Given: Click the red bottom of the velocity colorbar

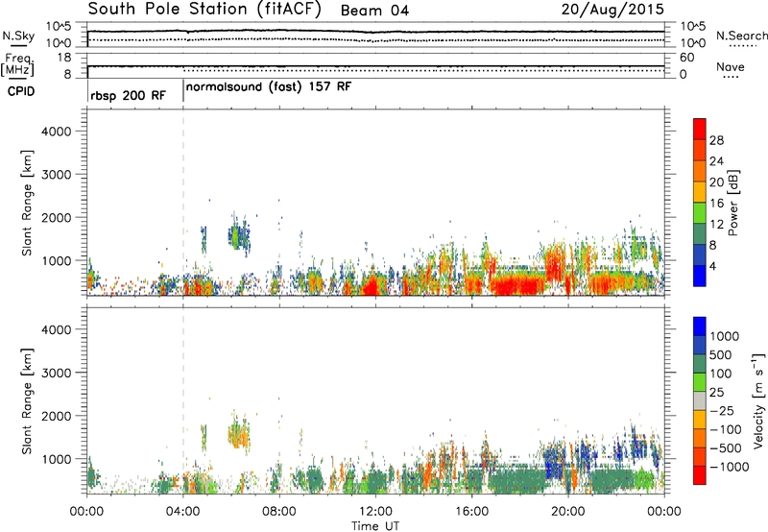Looking at the screenshot, I should [x=700, y=475].
